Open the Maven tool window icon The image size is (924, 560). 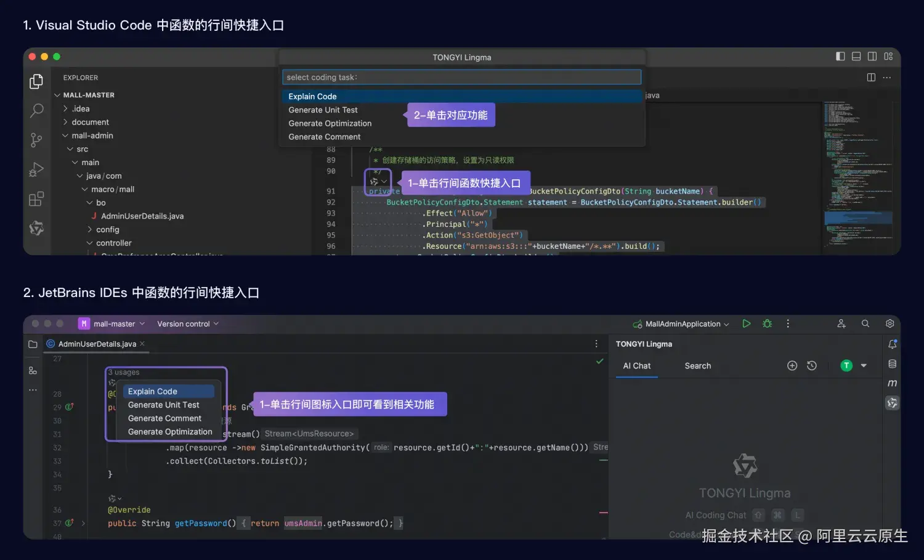[x=892, y=383]
